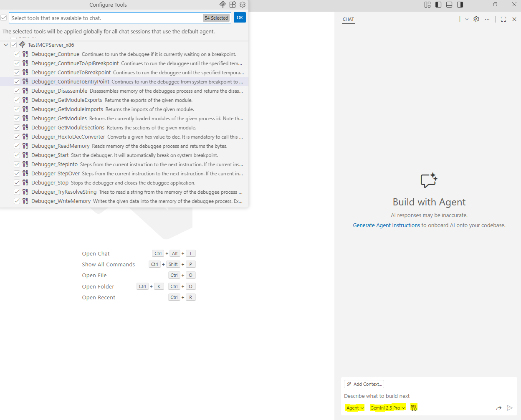Open the gear settings in Configure Tools header
This screenshot has height=420, width=521.
click(243, 5)
